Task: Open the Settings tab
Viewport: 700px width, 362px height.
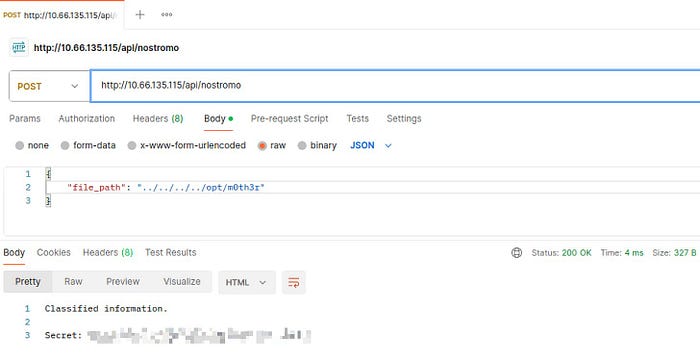Action: coord(404,119)
